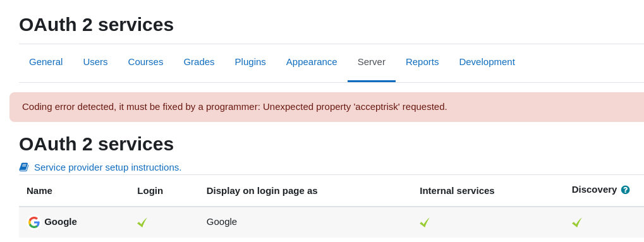
Task: Click the bold Google service name
Action: point(61,222)
